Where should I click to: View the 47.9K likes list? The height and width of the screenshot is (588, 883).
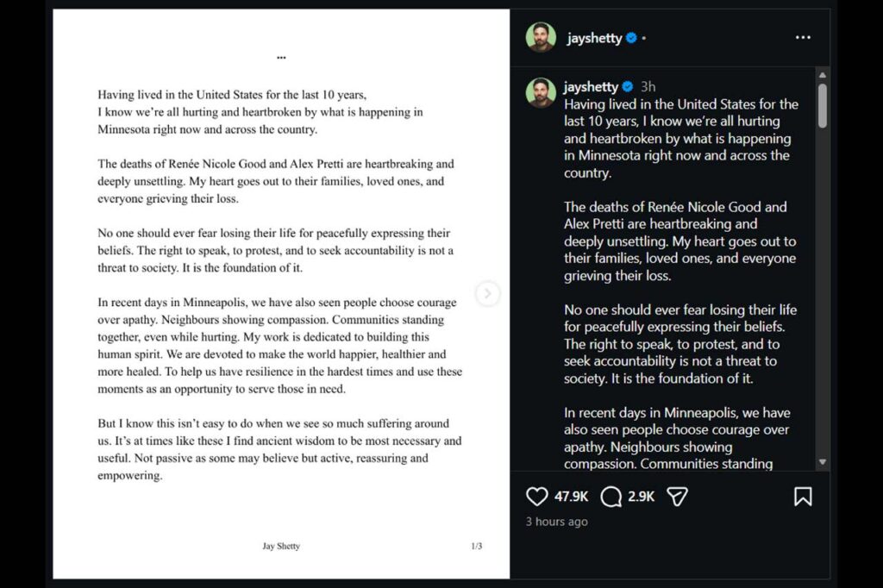pyautogui.click(x=571, y=497)
